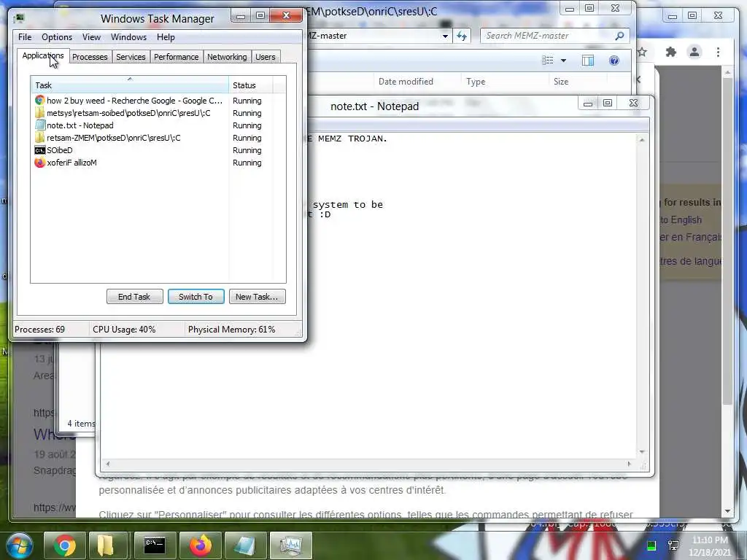747x560 pixels.
Task: Open the Task Manager Options menu
Action: coord(57,37)
